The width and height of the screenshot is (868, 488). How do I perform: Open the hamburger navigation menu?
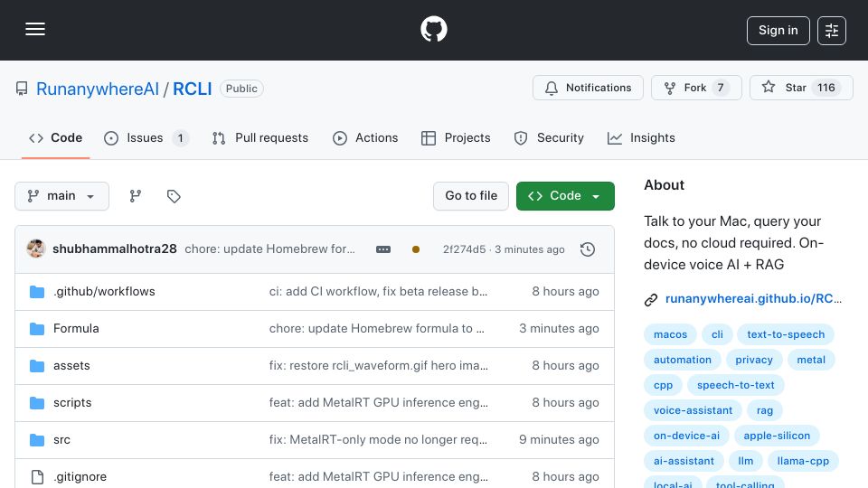[35, 29]
